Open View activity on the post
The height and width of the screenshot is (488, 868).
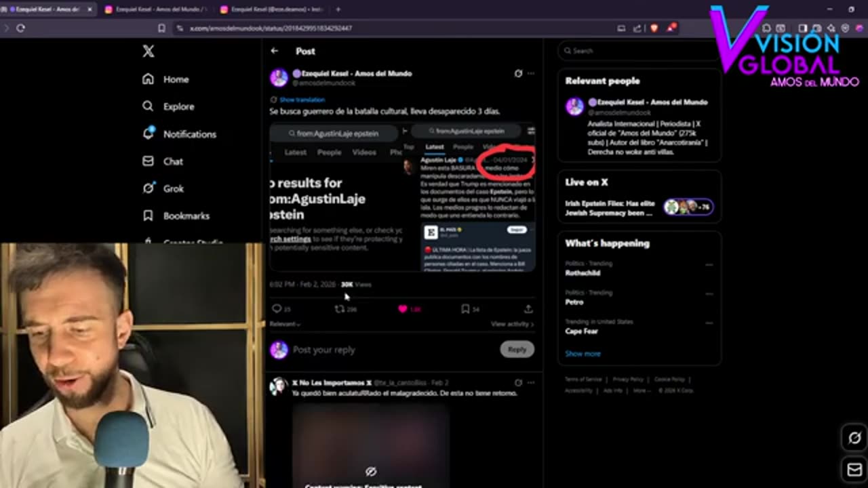pos(512,324)
